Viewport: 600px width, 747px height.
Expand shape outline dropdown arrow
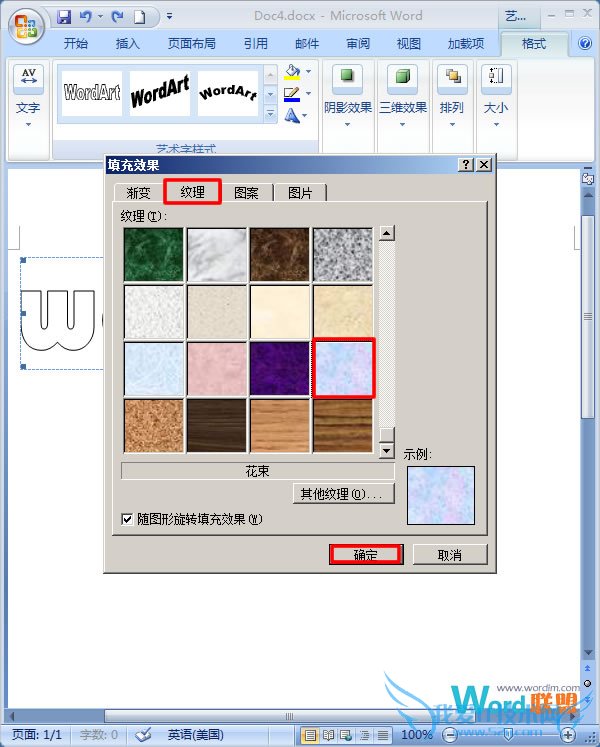(x=308, y=94)
